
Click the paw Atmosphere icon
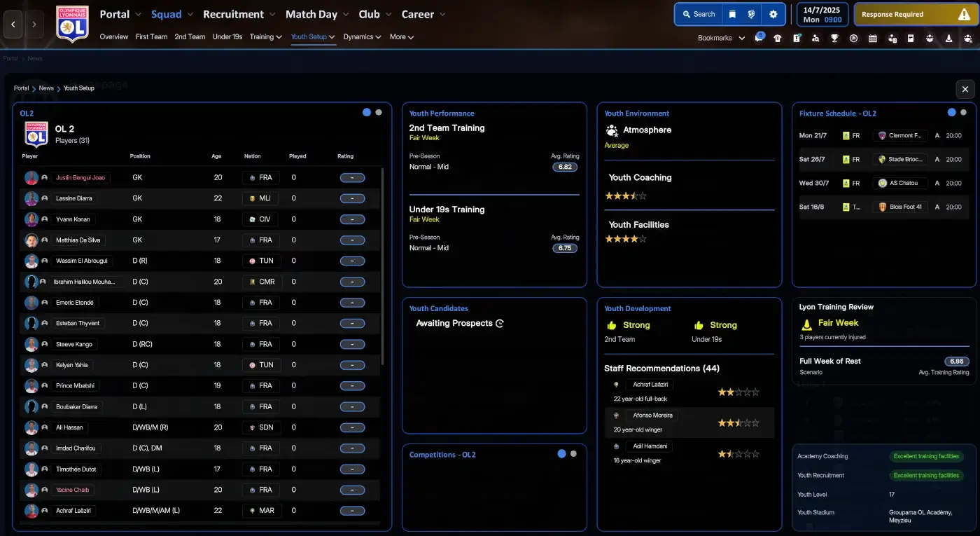612,130
